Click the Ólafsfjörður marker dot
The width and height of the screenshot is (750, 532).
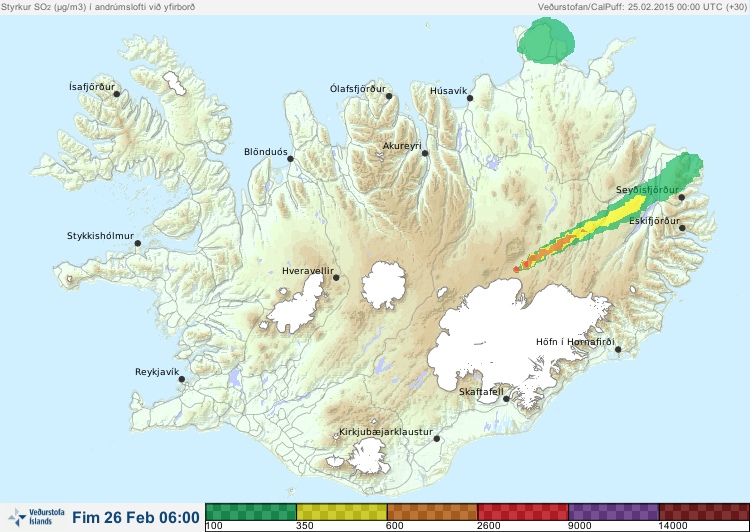(x=389, y=96)
